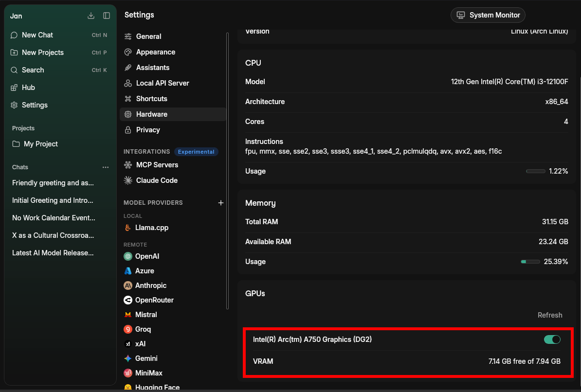Start a New Chat

click(60, 35)
